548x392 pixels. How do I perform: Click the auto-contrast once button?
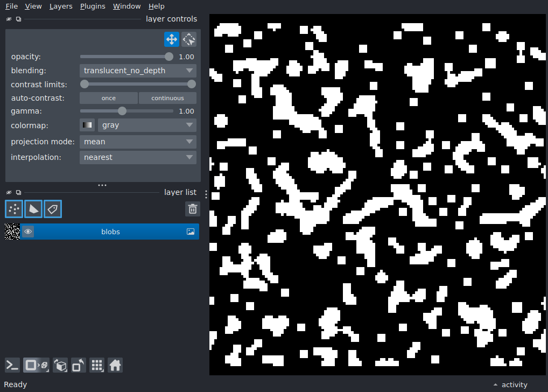[x=109, y=98]
